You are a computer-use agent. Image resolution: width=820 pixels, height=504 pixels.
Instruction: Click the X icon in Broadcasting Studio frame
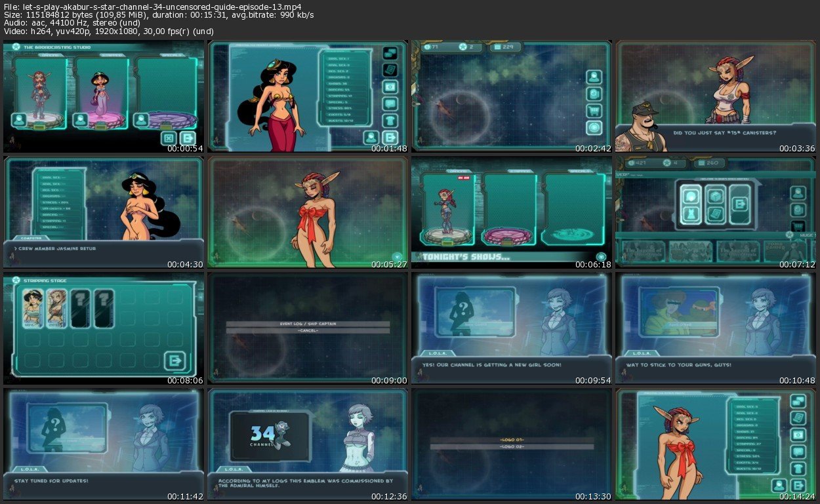tap(169, 138)
